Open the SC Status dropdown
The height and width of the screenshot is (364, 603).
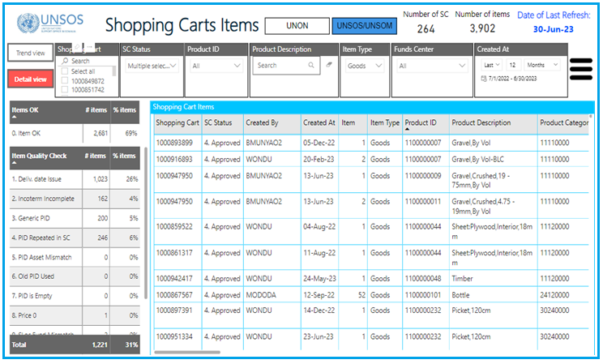click(x=152, y=66)
